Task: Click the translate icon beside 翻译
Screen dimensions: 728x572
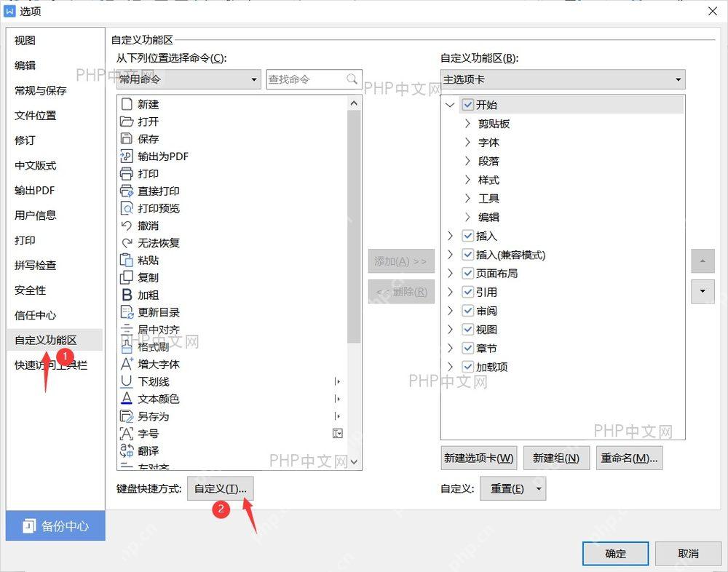Action: 127,450
